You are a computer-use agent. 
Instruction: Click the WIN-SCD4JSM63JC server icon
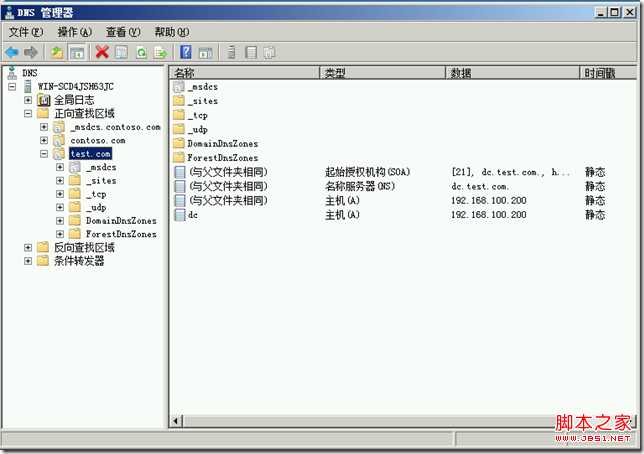(28, 86)
